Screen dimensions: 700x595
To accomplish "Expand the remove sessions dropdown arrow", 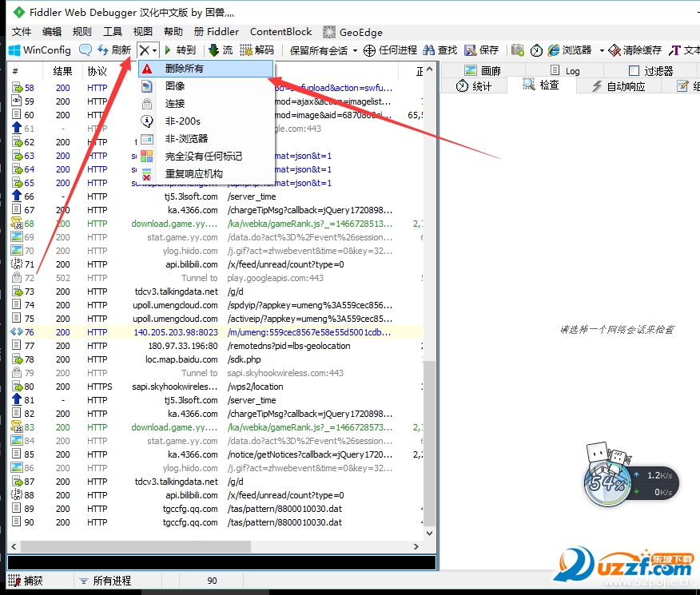I will point(154,50).
